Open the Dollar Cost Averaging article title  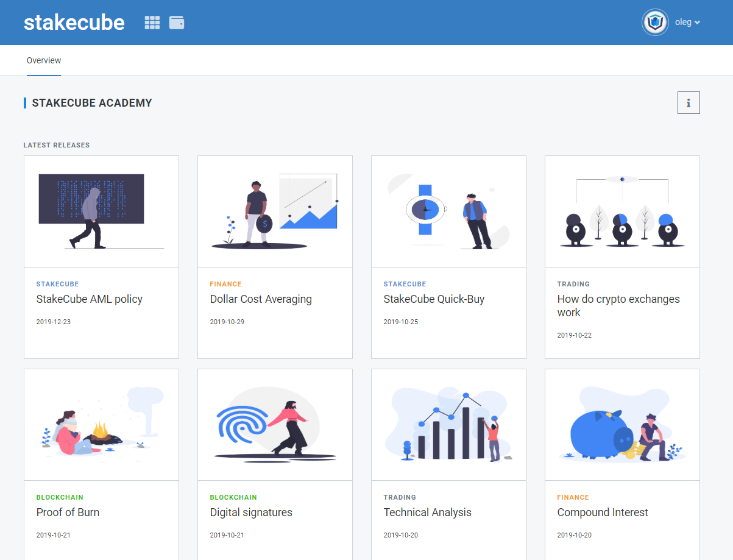261,299
